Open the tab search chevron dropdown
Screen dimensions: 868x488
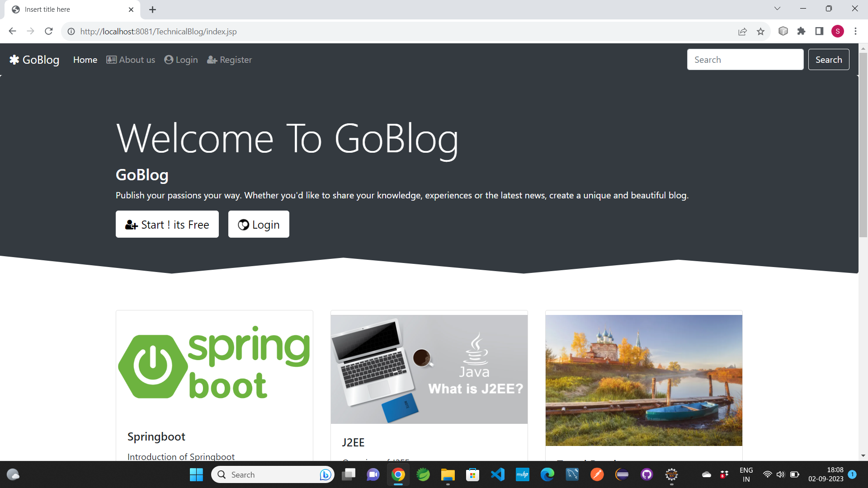777,9
